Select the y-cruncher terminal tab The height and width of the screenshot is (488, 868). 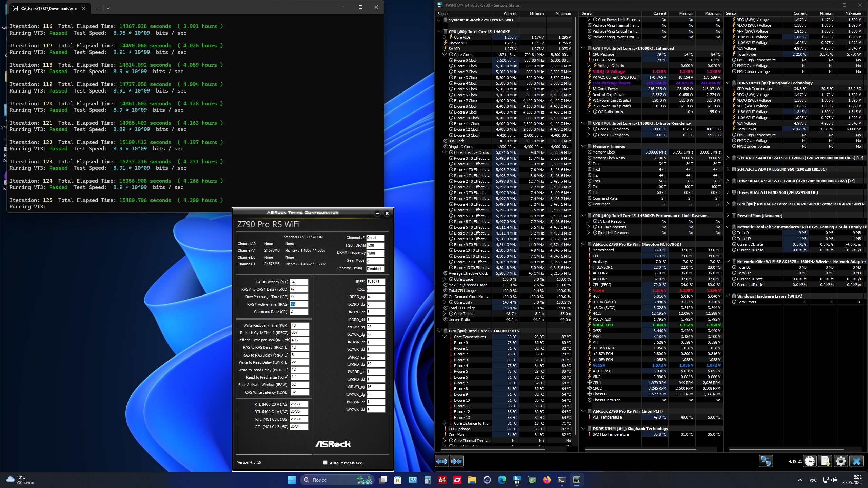click(x=49, y=8)
